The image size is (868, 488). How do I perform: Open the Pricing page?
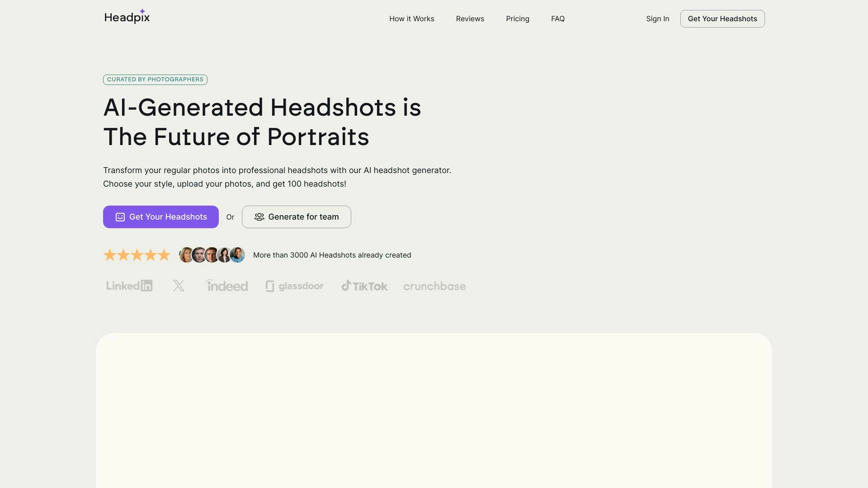518,19
